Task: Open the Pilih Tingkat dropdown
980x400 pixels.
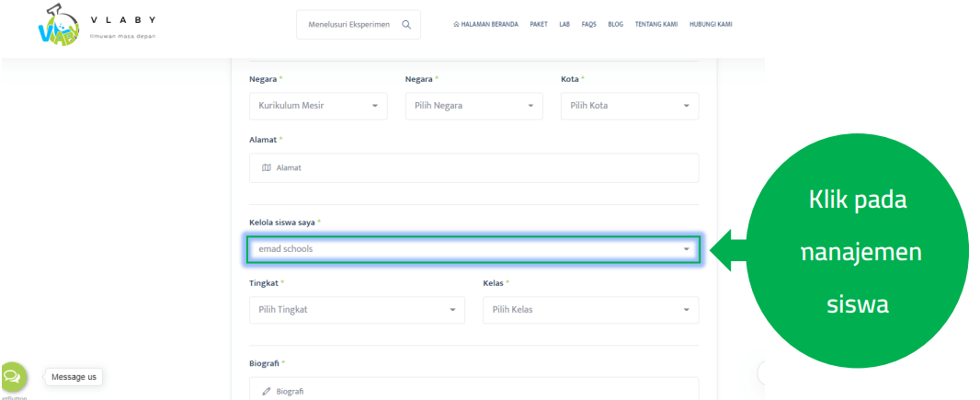Action: click(x=356, y=310)
